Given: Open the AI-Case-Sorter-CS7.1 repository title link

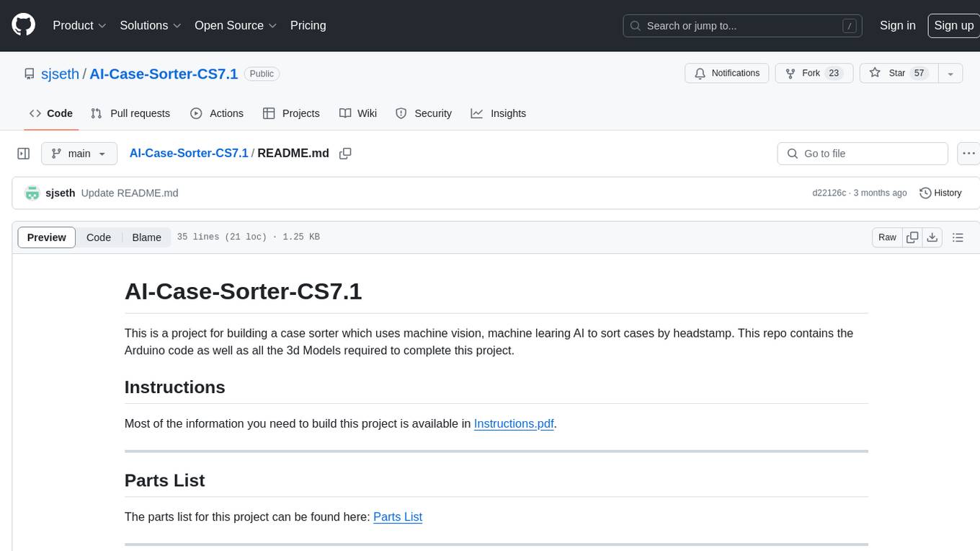Looking at the screenshot, I should tap(164, 74).
